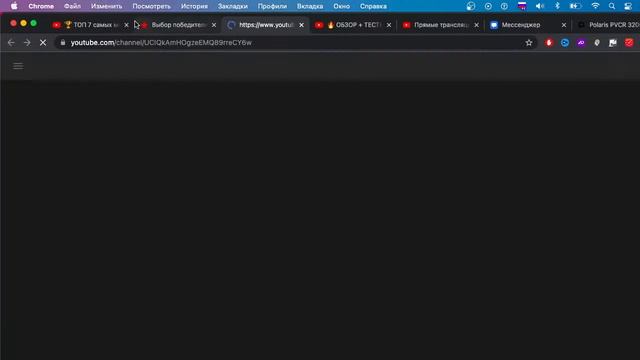Open battery status menu
The image size is (640, 360).
[x=575, y=6]
